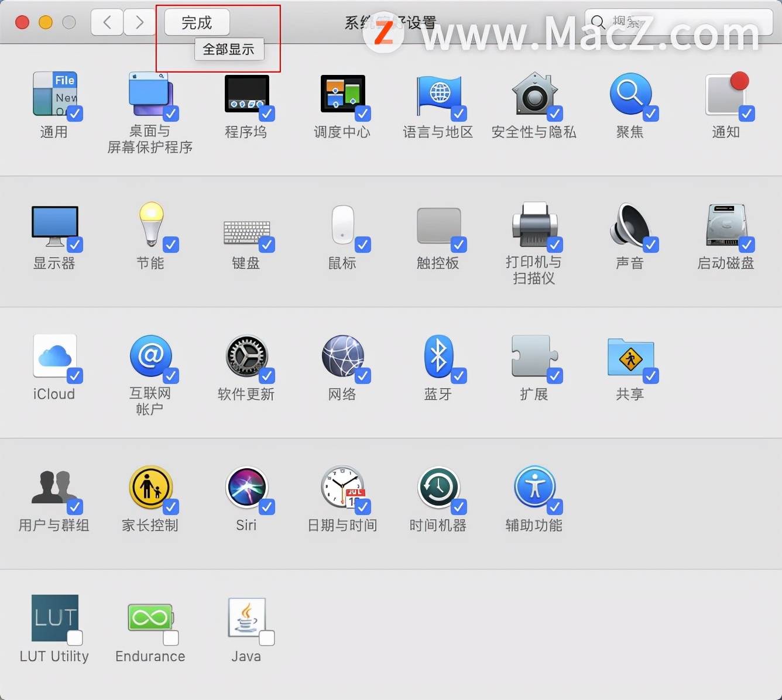The image size is (782, 700).
Task: Open the Bluetooth (蓝牙) icon
Action: [438, 356]
